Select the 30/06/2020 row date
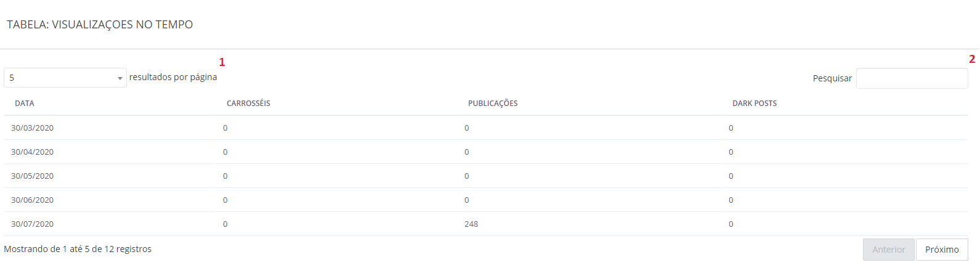Screen dimensions: 980x265 tap(32, 200)
